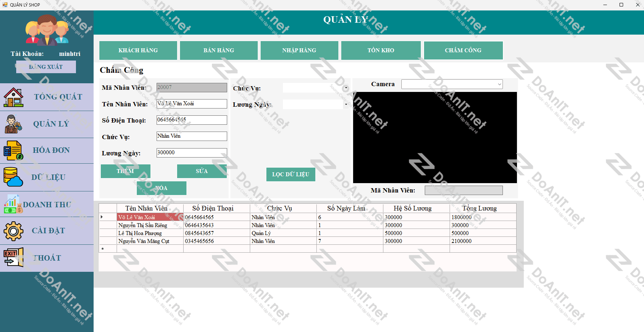Viewport: 644px width, 332px height.
Task: Click the Tên Nhân Viên input field
Action: (x=192, y=104)
